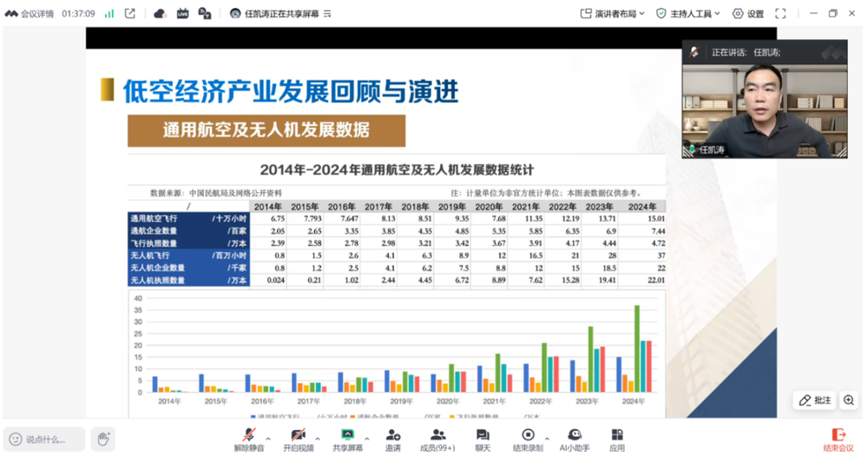Open 会议详情 meeting details
The width and height of the screenshot is (868, 457).
coord(30,14)
